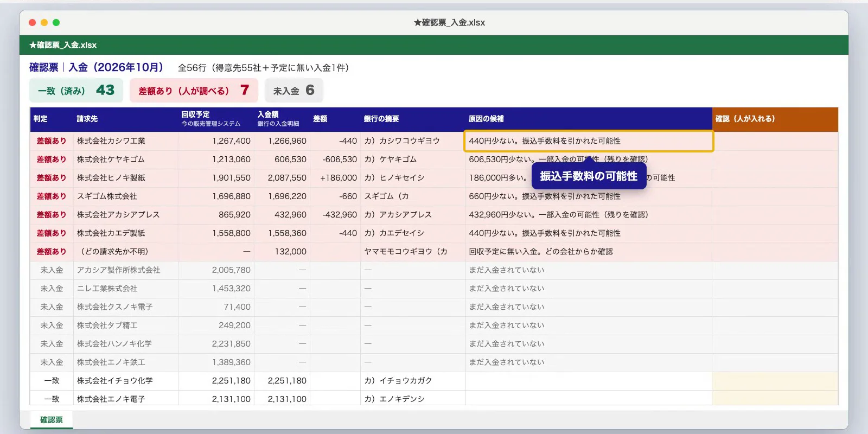
Task: Click bank memo "ヤマモモコウギヨウ（カ"
Action: [x=406, y=252]
